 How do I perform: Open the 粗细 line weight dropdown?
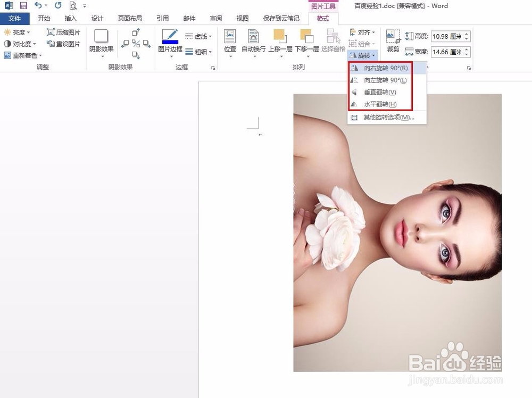click(x=198, y=52)
